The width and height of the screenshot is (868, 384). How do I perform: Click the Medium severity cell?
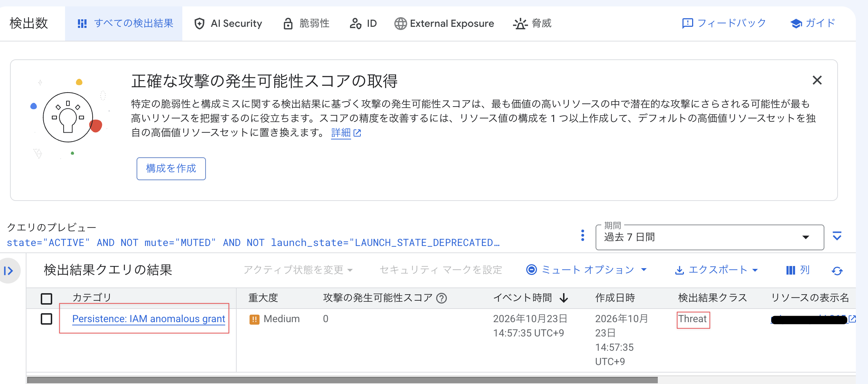[275, 319]
